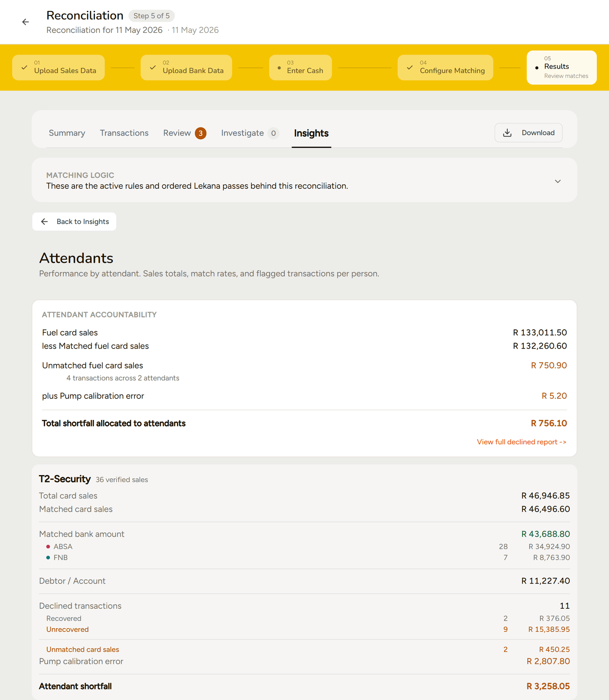The width and height of the screenshot is (609, 700).
Task: Click '36 verified sales' label
Action: (x=122, y=480)
